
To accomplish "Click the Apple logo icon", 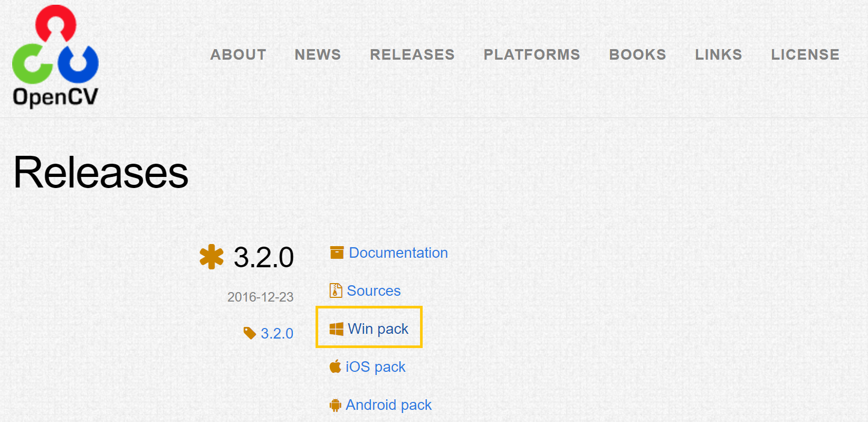I will 335,367.
